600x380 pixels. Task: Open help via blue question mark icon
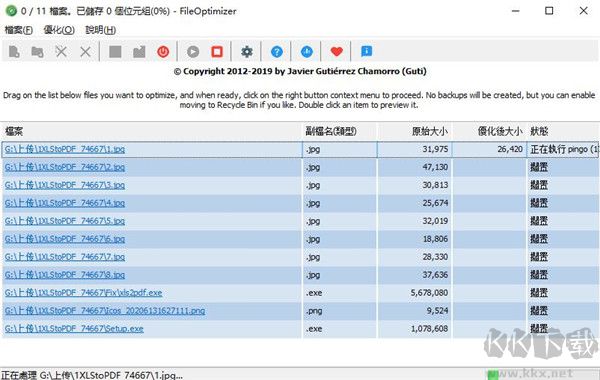click(x=277, y=51)
